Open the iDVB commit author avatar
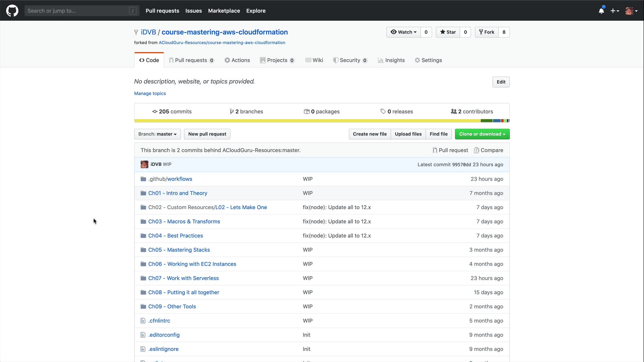 click(x=144, y=164)
